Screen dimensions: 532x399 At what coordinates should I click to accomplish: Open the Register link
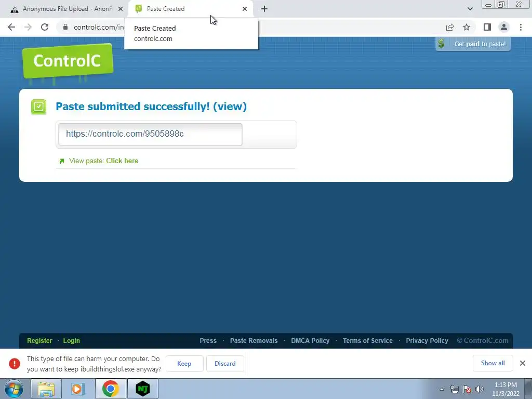point(39,341)
